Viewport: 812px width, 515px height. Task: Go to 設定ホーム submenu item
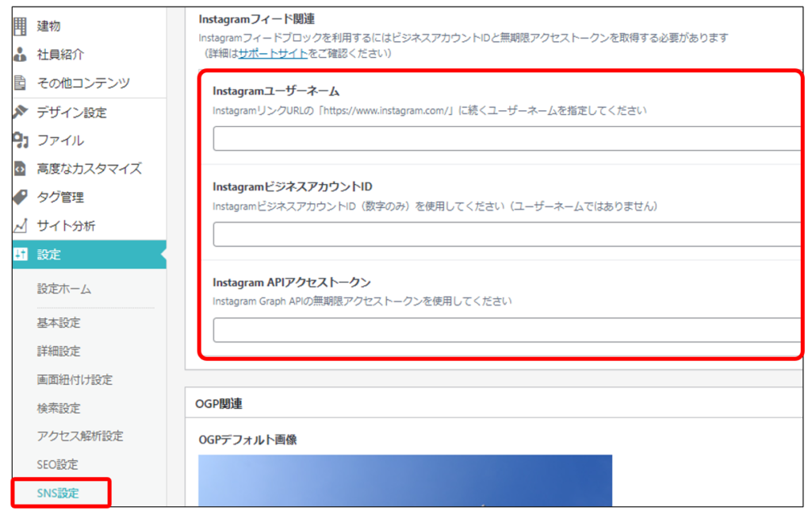[x=64, y=290]
